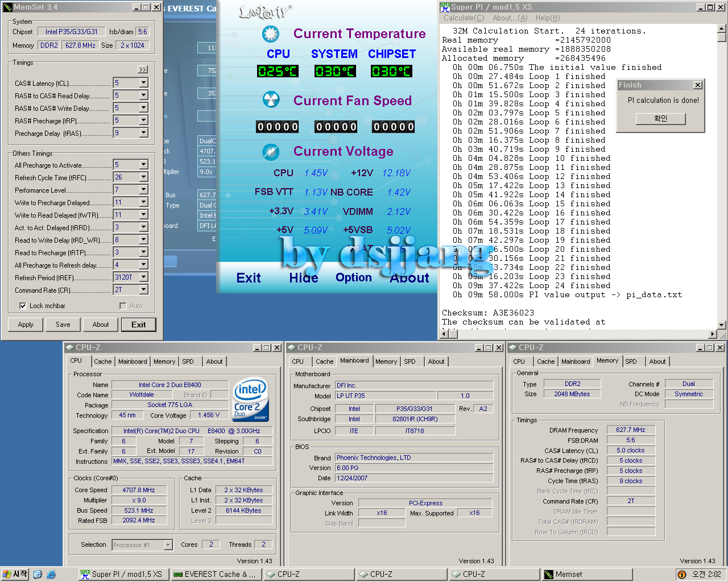
Task: Open the Command Rate (CR) dropdown
Action: click(143, 290)
